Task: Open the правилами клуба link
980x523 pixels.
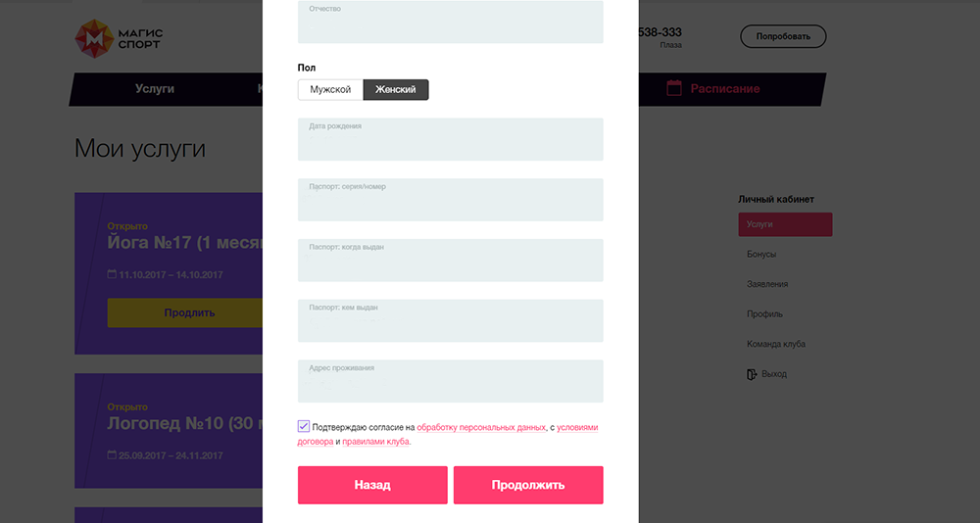Action: (x=376, y=442)
